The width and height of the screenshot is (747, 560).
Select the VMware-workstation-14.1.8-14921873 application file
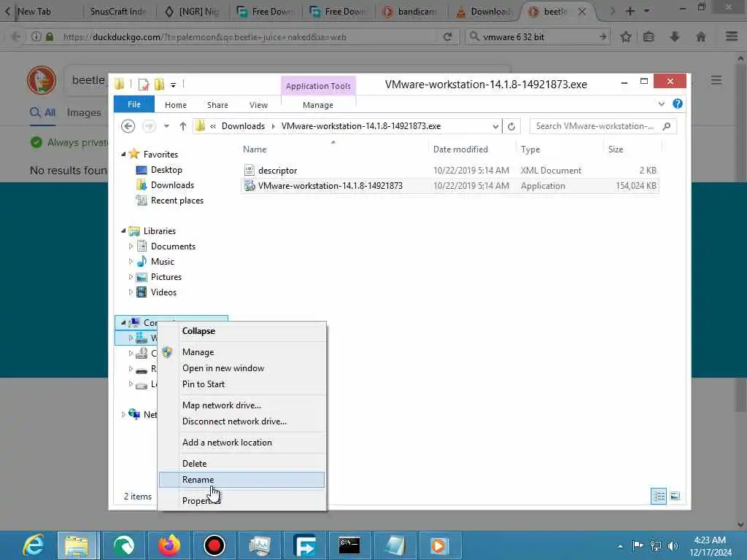tap(450, 186)
